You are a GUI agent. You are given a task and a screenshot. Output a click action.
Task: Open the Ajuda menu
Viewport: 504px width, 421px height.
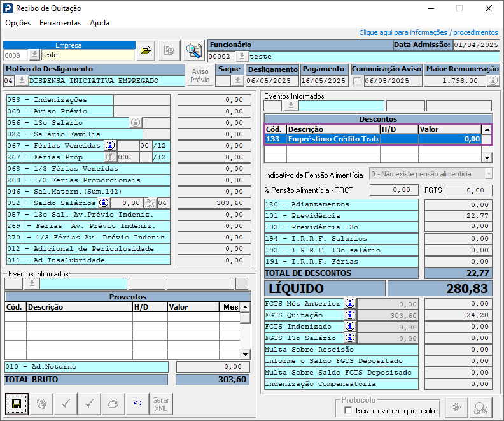click(99, 23)
